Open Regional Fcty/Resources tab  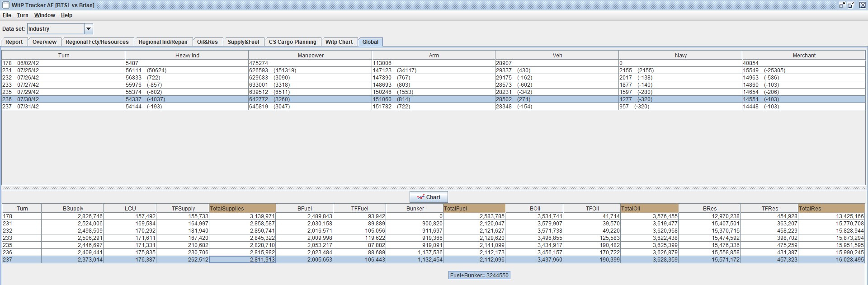97,42
